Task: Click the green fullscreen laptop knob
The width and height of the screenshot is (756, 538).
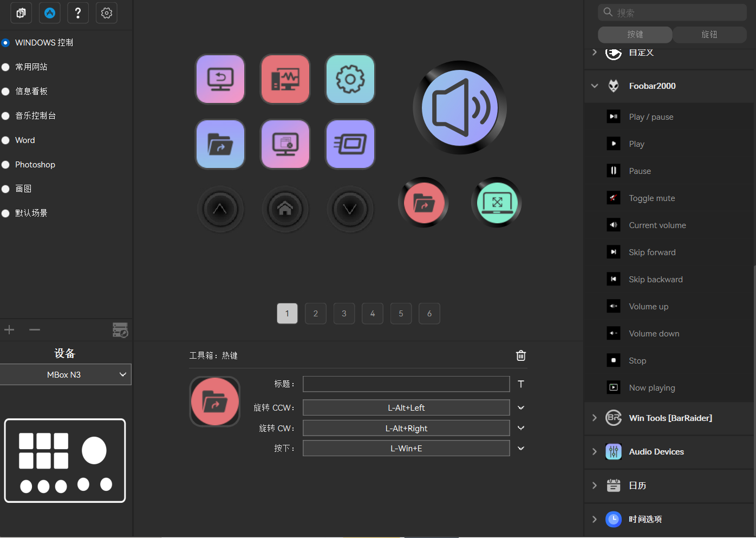Action: coord(497,203)
